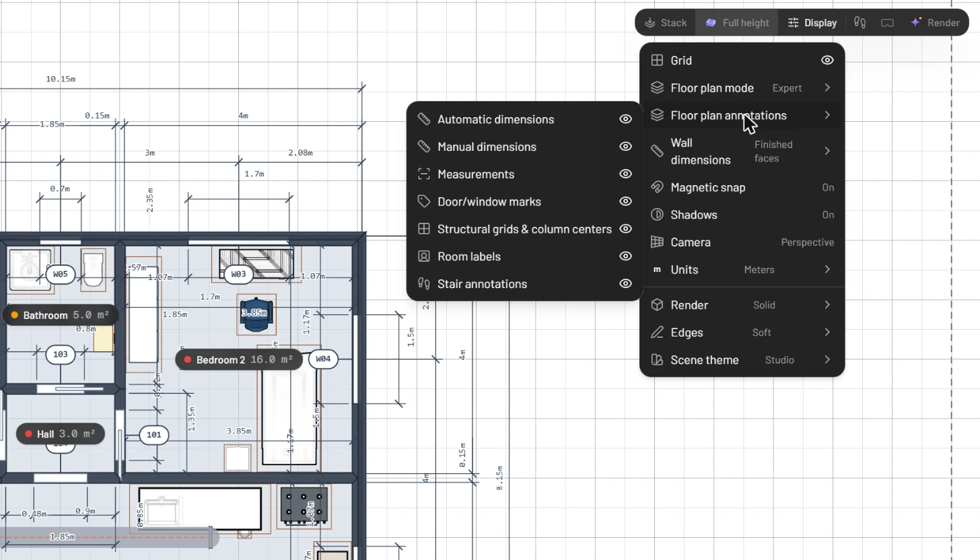The image size is (980, 560).
Task: Open the Scene theme Studio submenu
Action: (742, 360)
